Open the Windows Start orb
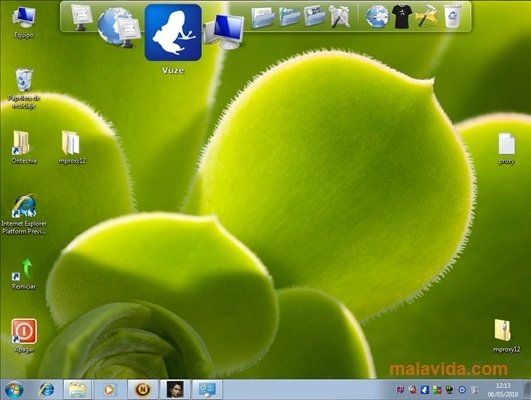 (14, 390)
